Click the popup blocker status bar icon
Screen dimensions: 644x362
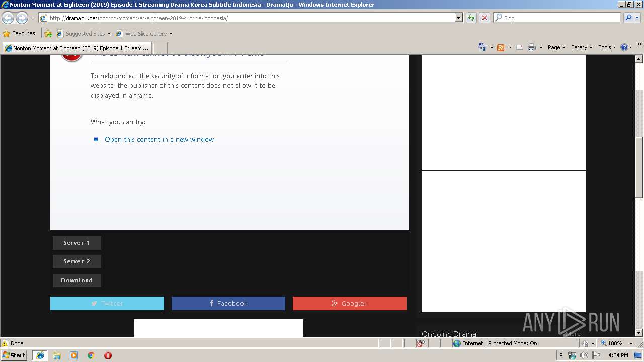(421, 343)
